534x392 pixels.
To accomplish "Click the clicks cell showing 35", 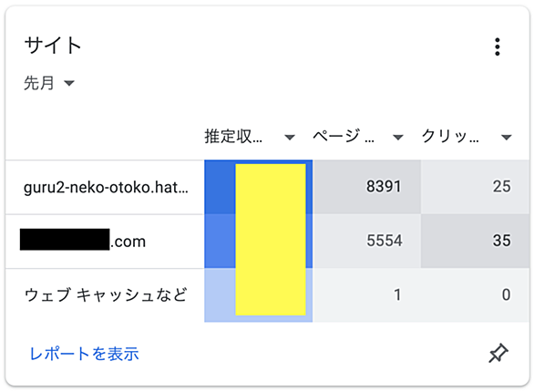I will [475, 242].
